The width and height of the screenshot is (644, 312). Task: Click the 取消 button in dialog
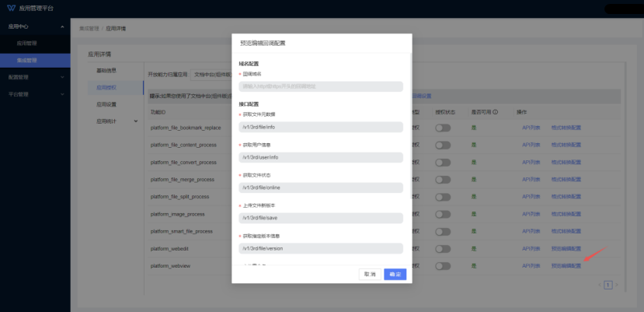tap(369, 274)
